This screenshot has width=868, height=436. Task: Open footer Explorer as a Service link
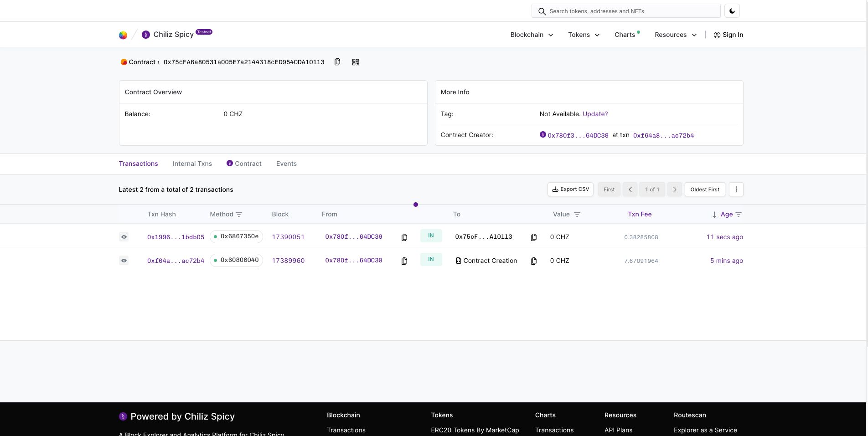pos(705,430)
